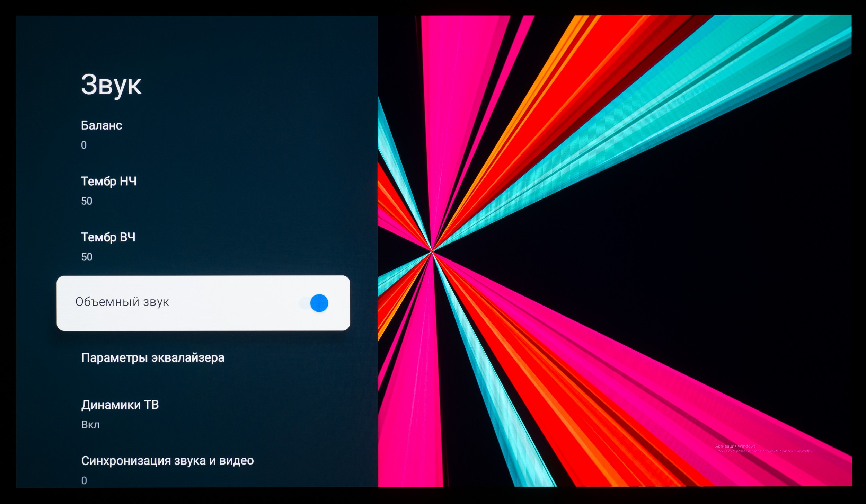Screen dimensions: 866x504
Task: Click the Тембр ВЧ value 50
Action: 87,257
